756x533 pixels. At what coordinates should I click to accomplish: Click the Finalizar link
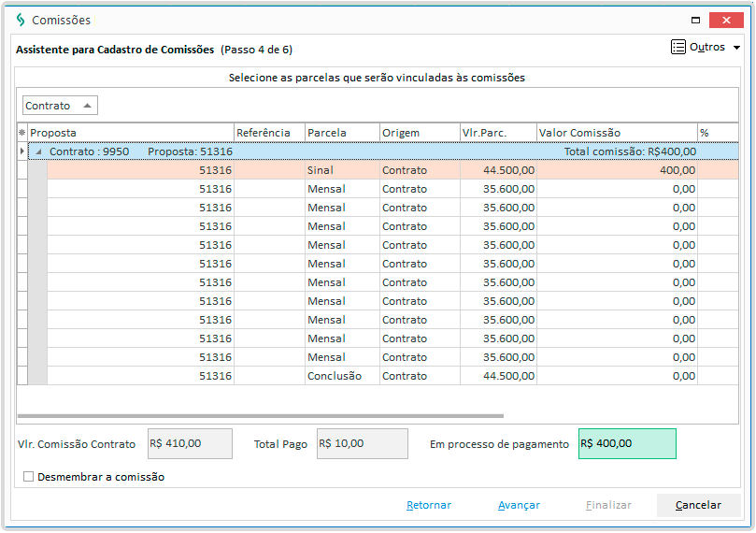tap(608, 505)
